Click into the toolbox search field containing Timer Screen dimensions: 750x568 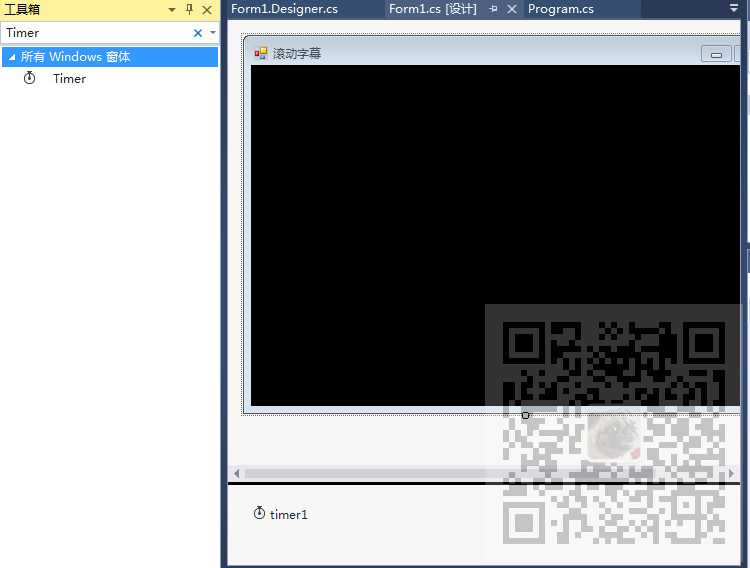click(96, 33)
